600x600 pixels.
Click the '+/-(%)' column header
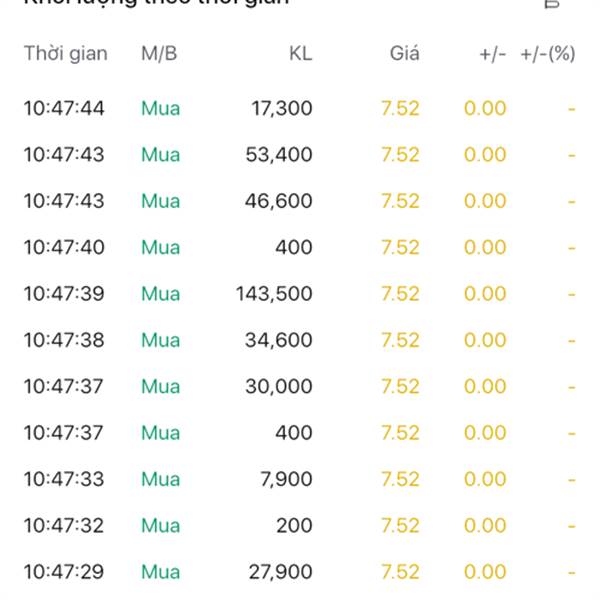[548, 54]
